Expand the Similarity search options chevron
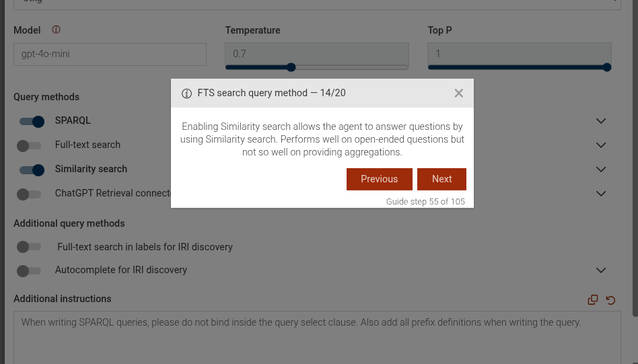Image resolution: width=638 pixels, height=364 pixels. [601, 170]
